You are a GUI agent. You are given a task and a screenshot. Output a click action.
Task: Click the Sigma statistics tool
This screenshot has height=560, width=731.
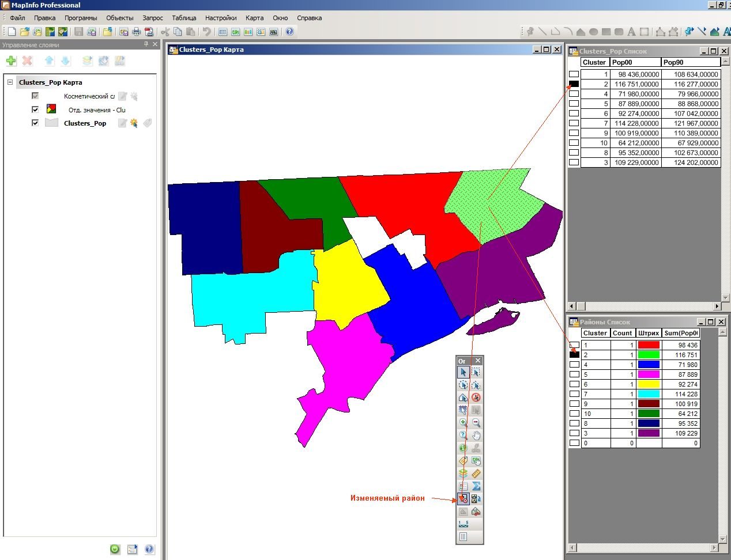476,486
